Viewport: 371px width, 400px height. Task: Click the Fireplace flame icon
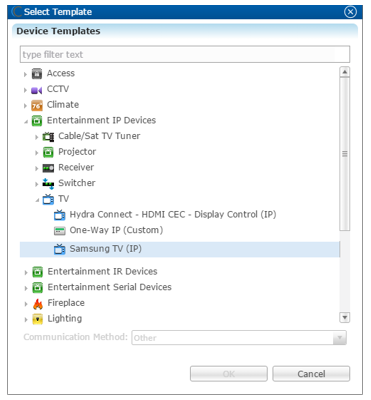pyautogui.click(x=38, y=304)
